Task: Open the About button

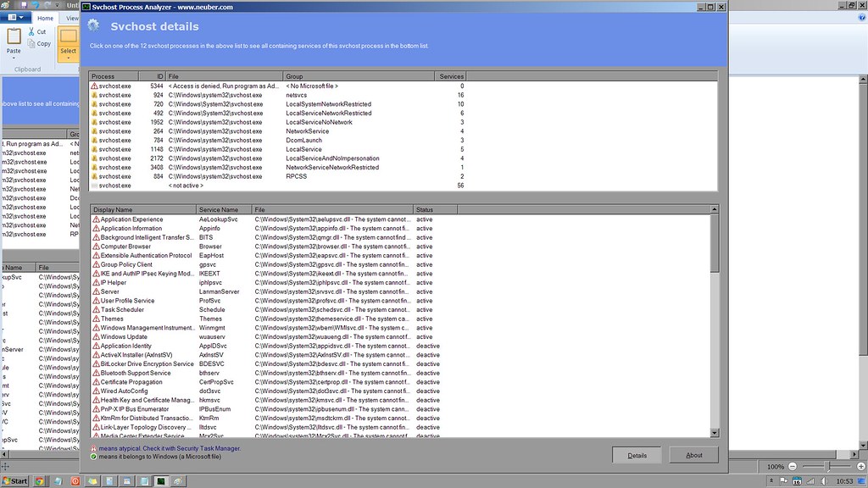Action: (693, 455)
